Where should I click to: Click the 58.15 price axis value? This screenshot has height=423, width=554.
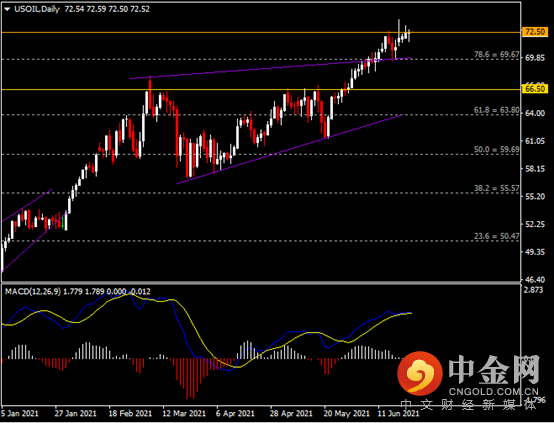click(535, 169)
